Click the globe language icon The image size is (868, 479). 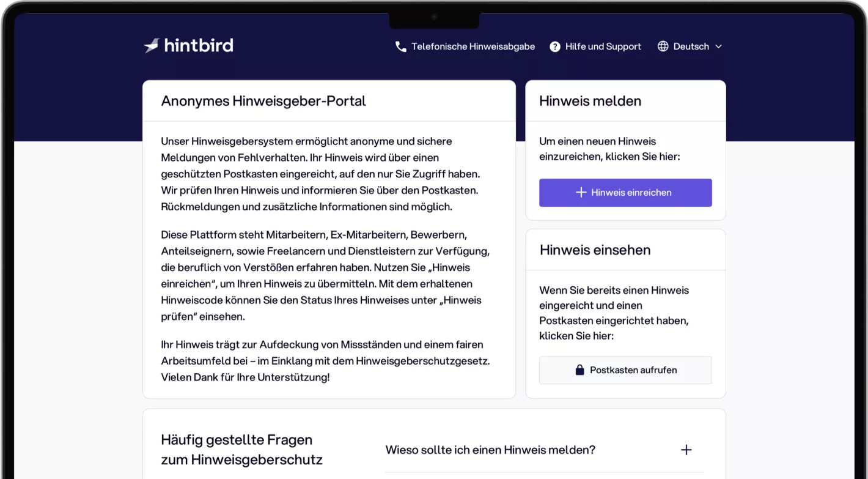pyautogui.click(x=663, y=46)
